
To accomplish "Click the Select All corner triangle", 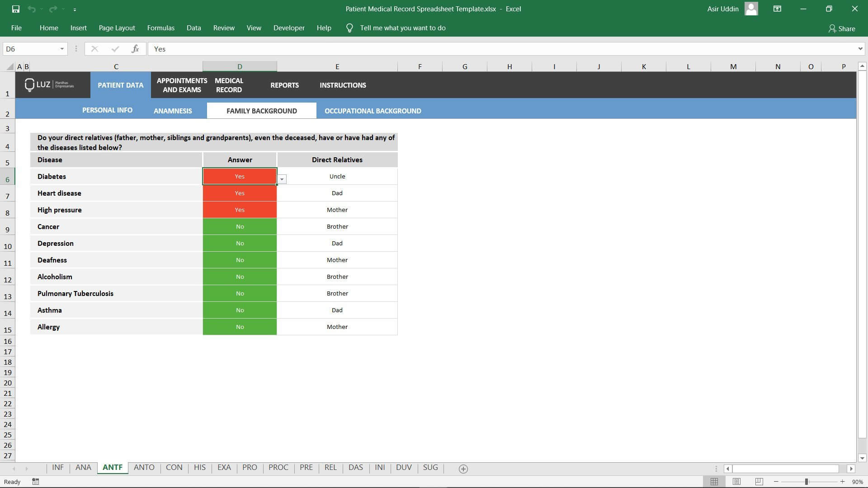I will click(9, 67).
